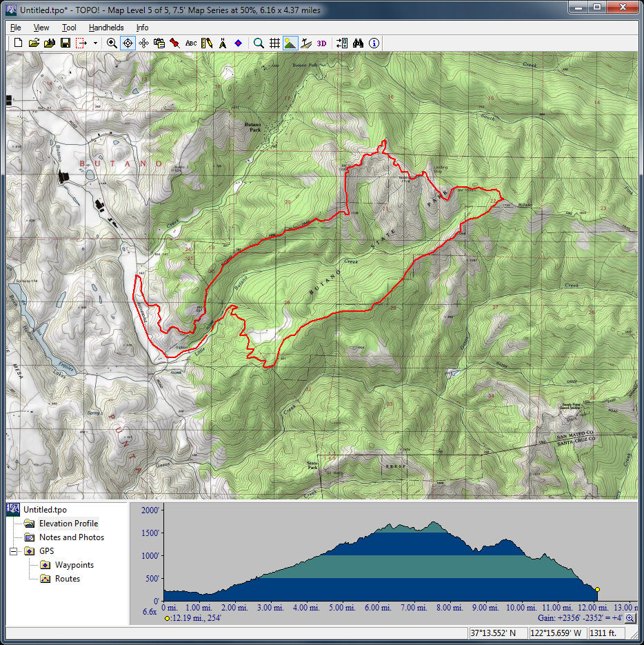Image resolution: width=644 pixels, height=645 pixels.
Task: Toggle the map grid overlay button
Action: click(x=274, y=43)
